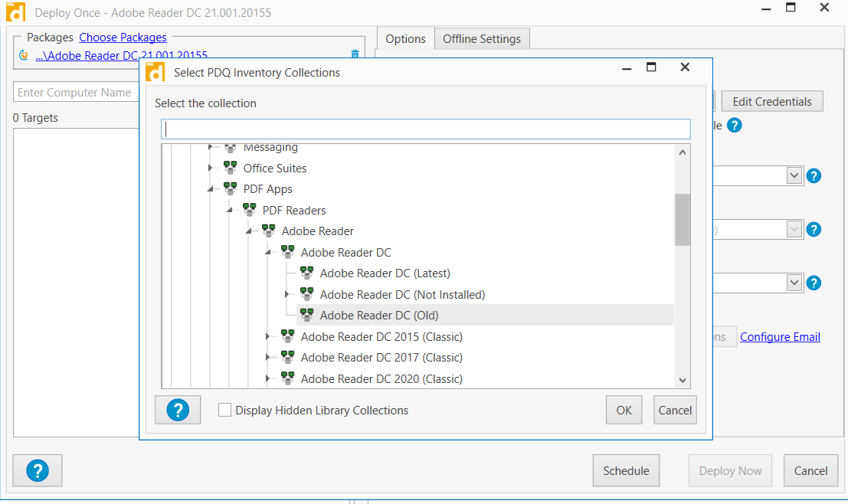Collapse the PDF Readers tree node
The height and width of the screenshot is (504, 848).
point(229,210)
